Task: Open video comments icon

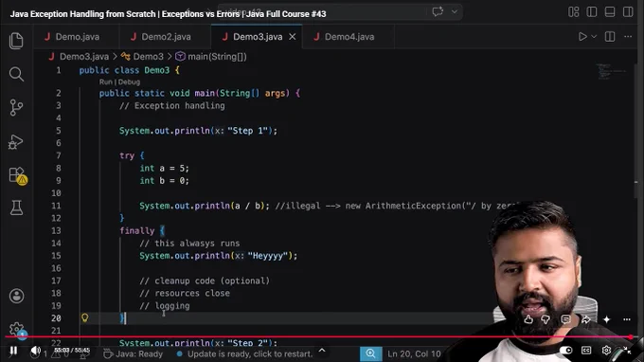Action: pyautogui.click(x=565, y=319)
